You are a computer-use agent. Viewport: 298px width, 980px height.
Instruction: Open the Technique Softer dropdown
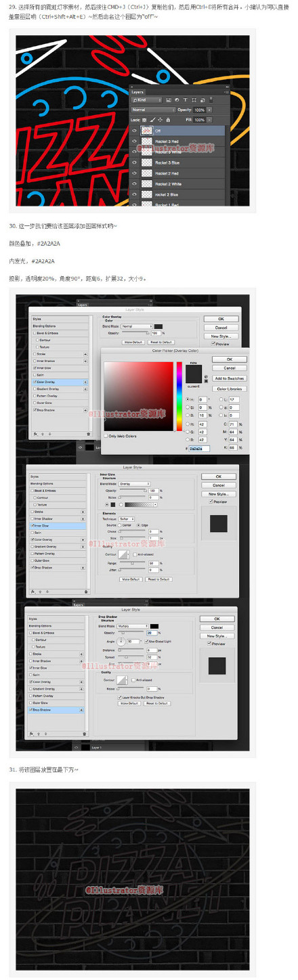tap(127, 519)
